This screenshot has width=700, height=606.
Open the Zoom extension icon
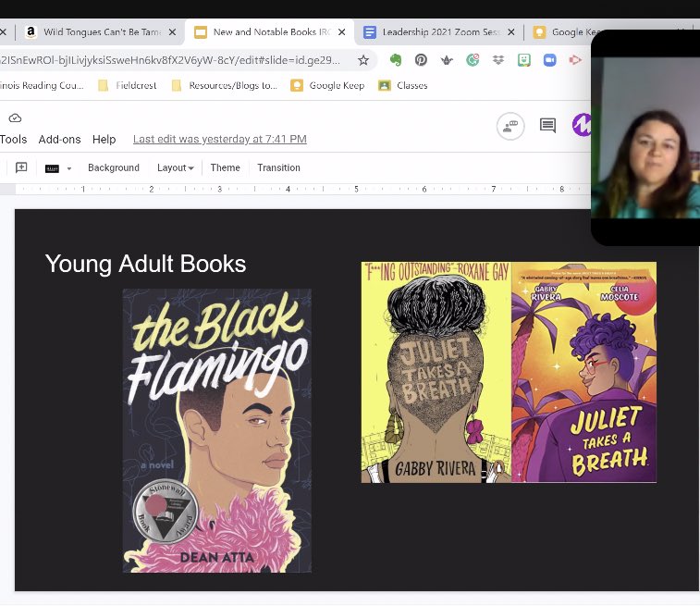point(550,60)
